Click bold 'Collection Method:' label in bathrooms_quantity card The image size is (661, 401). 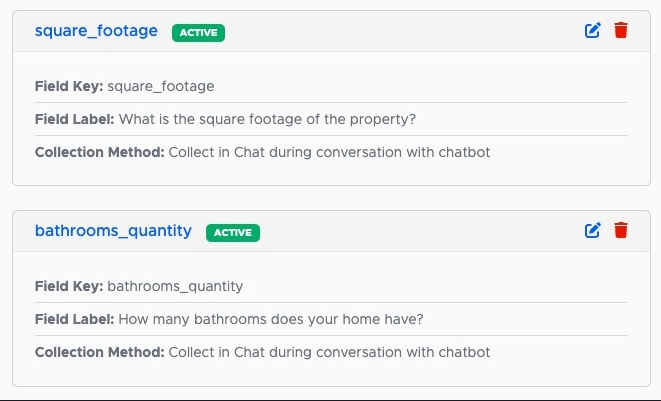(x=99, y=352)
